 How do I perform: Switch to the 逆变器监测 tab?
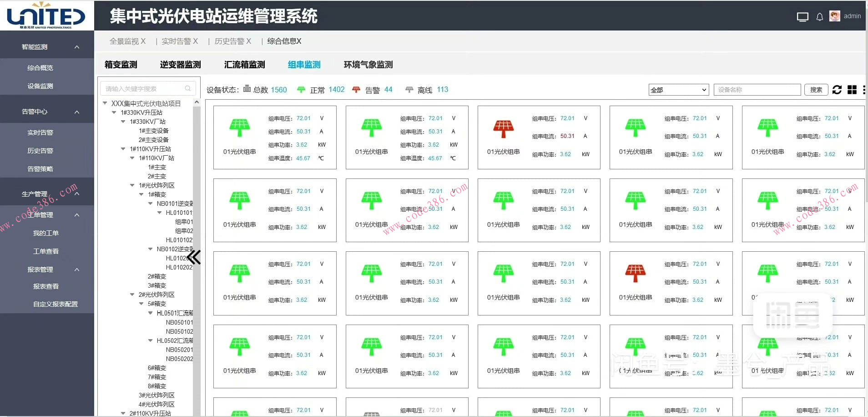tap(180, 64)
